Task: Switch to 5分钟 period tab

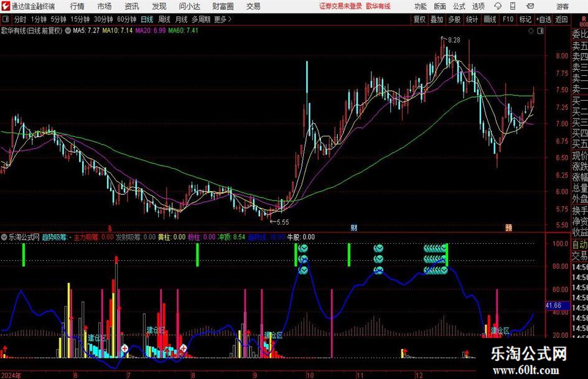Action: 58,19
